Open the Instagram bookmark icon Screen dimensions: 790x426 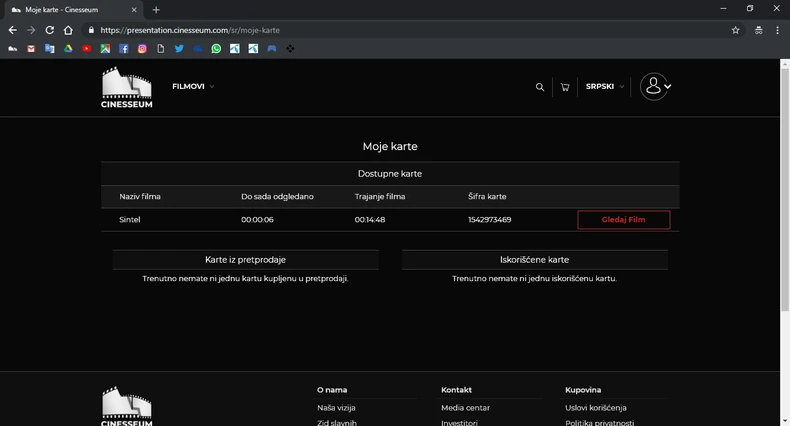(142, 48)
